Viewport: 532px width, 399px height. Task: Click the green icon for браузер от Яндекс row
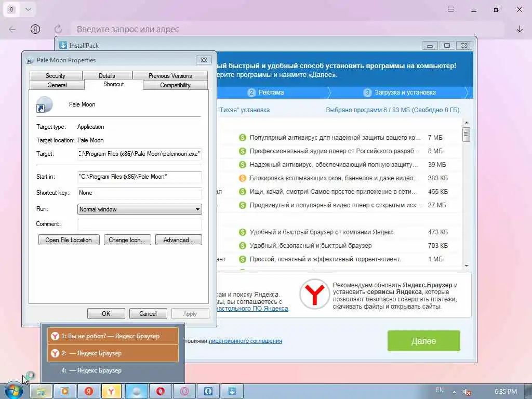(242, 232)
